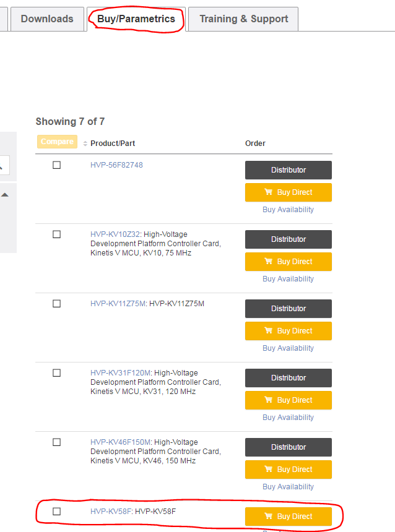Click cart icon in HVP-56F82748 Buy Direct button
Screen dimensions: 395x532
[x=269, y=192]
